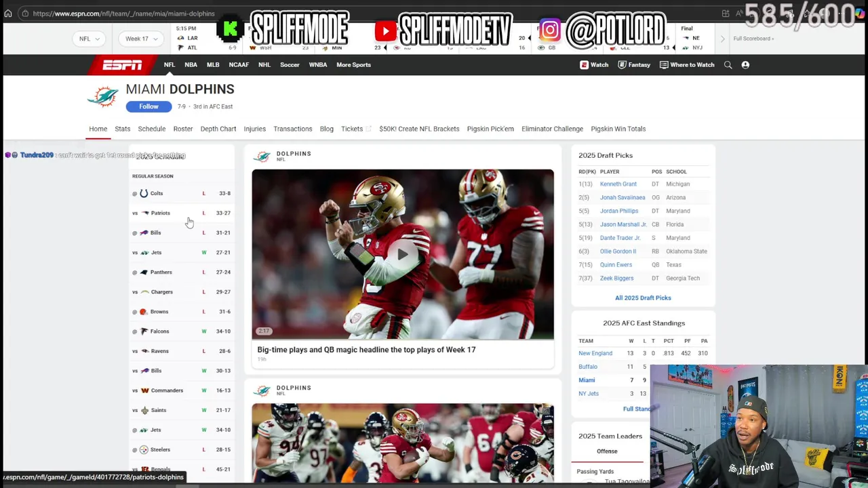868x488 pixels.
Task: Click the Falcons logo in schedule
Action: pyautogui.click(x=144, y=331)
